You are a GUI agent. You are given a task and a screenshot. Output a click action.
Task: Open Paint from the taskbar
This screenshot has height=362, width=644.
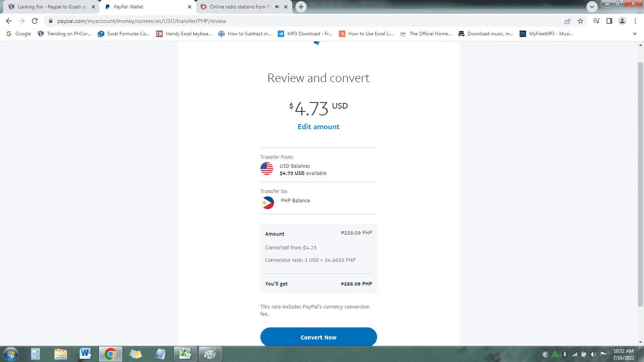pos(210,354)
